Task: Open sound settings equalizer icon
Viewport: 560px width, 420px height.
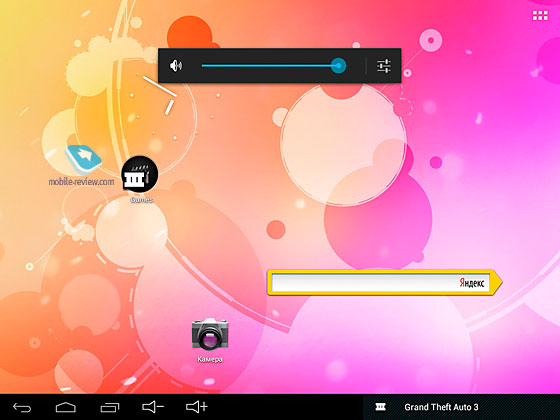Action: (384, 66)
